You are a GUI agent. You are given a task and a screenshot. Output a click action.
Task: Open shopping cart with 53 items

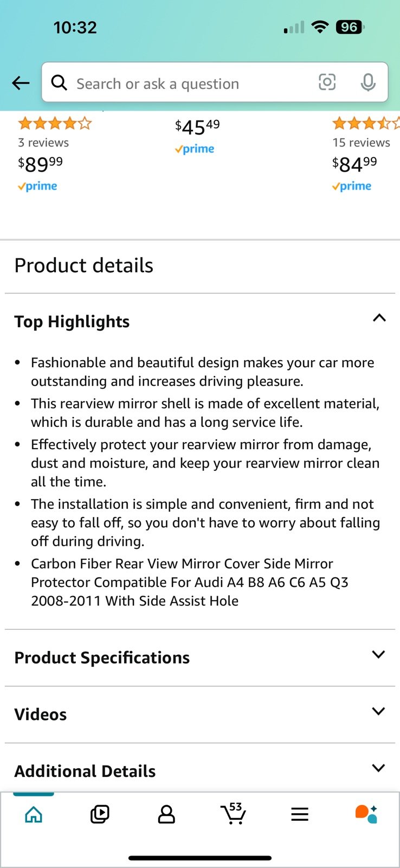[234, 813]
